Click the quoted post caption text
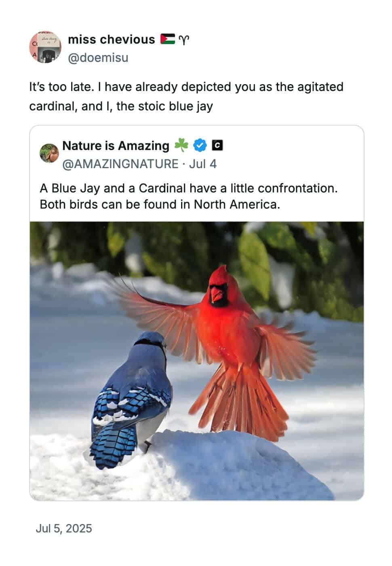 [x=188, y=196]
